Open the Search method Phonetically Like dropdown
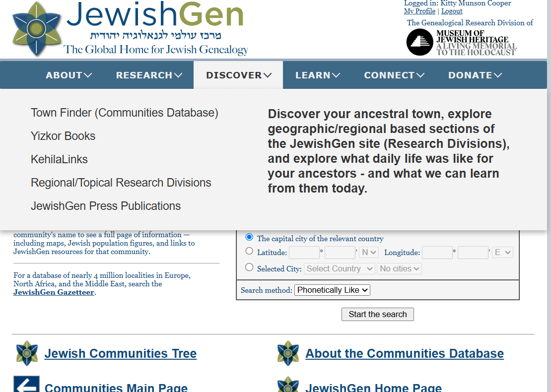Viewport: 551px width, 392px height. click(x=332, y=290)
